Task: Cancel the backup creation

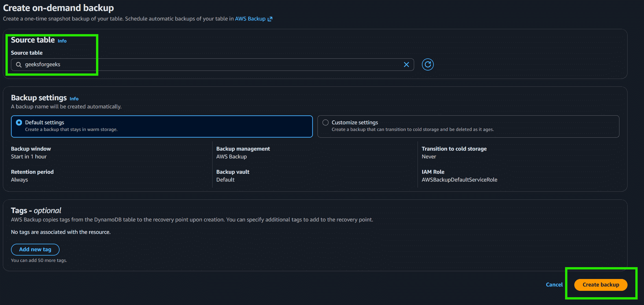Action: pos(554,285)
